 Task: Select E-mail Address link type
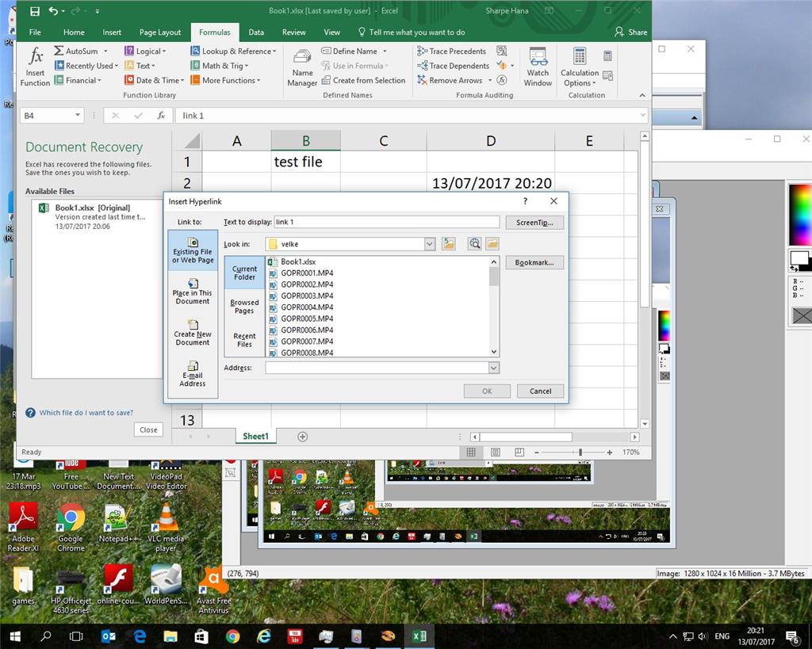click(x=193, y=374)
